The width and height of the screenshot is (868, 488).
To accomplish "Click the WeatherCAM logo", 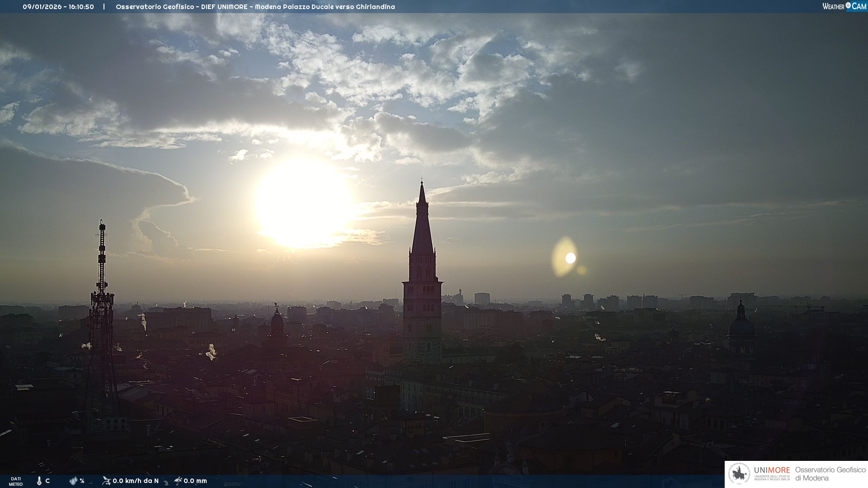I will (844, 6).
